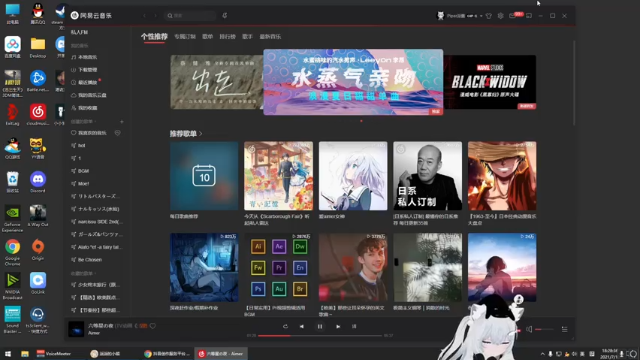Open the settings gear icon

tap(500, 16)
